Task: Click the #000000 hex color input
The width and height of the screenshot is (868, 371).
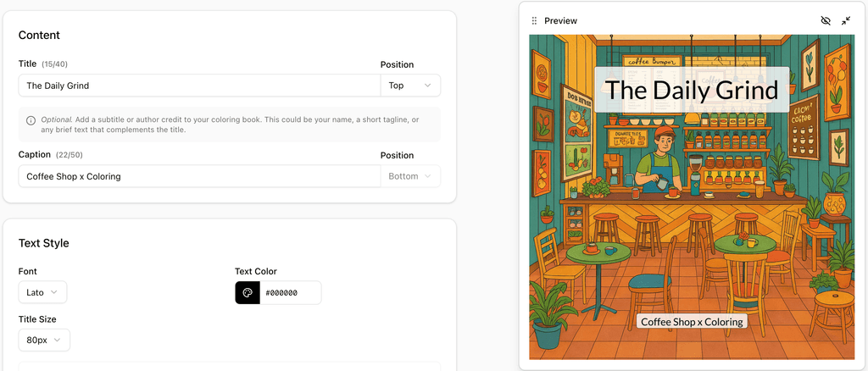Action: 290,293
